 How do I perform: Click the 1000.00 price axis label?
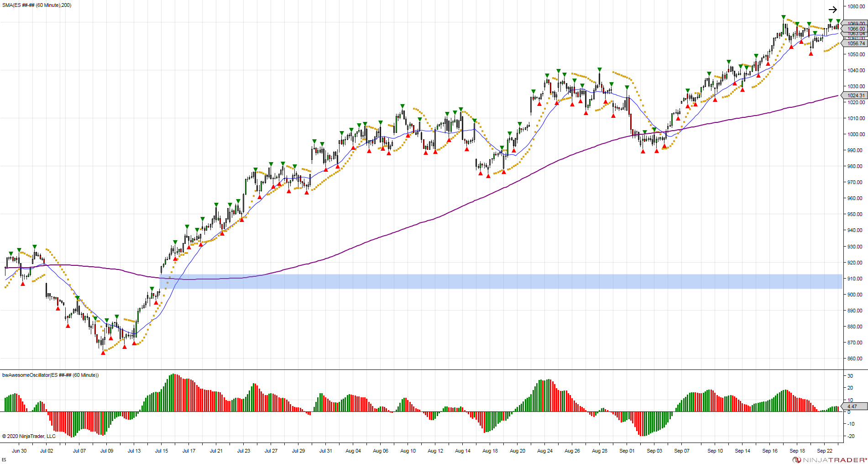[x=856, y=134]
